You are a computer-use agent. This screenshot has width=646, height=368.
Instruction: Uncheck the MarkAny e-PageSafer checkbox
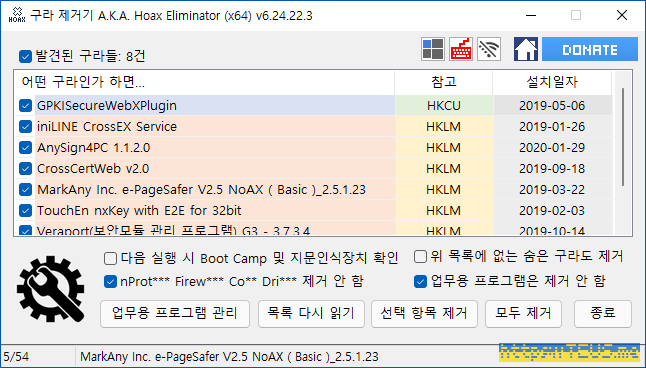pos(25,190)
